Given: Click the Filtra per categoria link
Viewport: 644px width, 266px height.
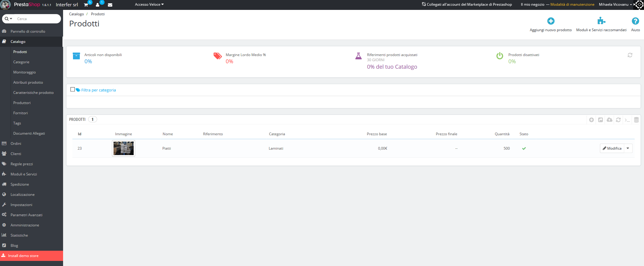Looking at the screenshot, I should coord(99,90).
